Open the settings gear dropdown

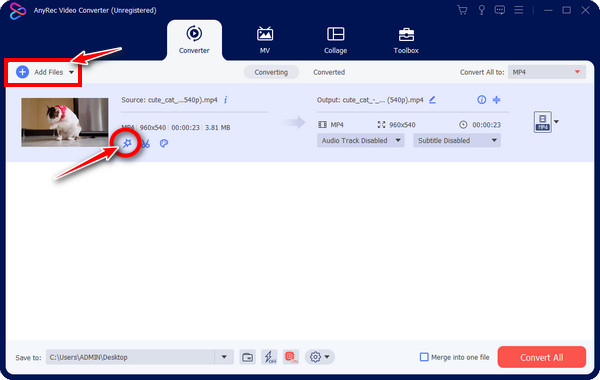[x=320, y=357]
